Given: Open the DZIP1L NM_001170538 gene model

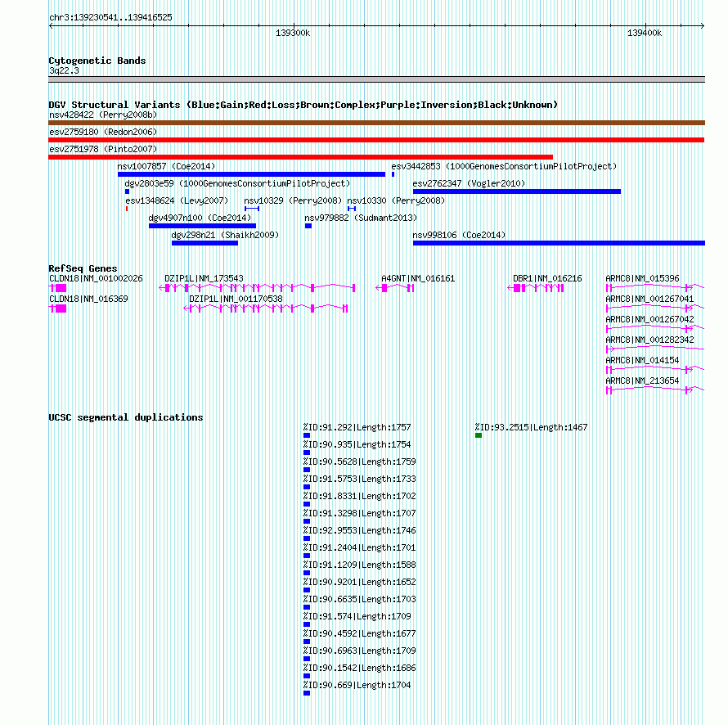Looking at the screenshot, I should (266, 308).
